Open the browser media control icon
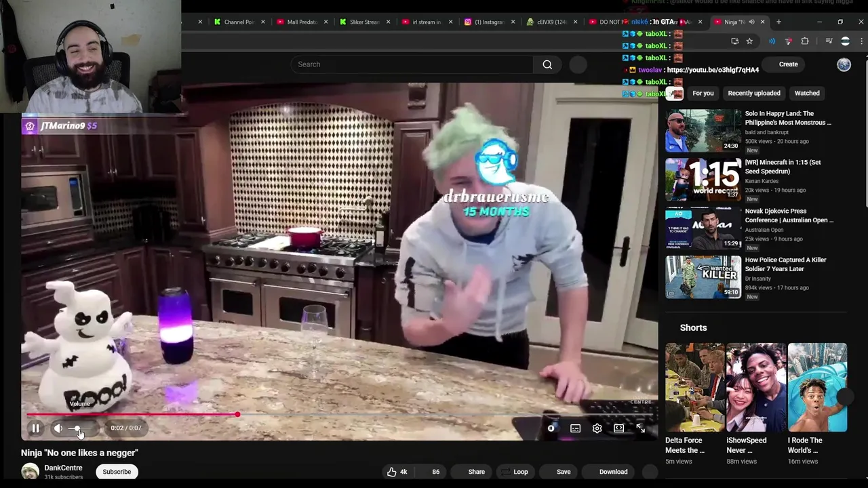Image resolution: width=868 pixels, height=488 pixels. click(829, 41)
